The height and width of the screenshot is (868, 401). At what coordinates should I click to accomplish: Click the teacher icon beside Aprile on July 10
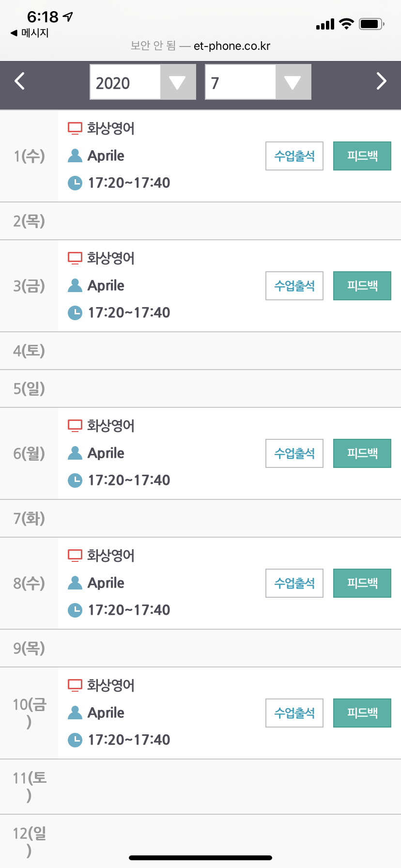point(75,713)
